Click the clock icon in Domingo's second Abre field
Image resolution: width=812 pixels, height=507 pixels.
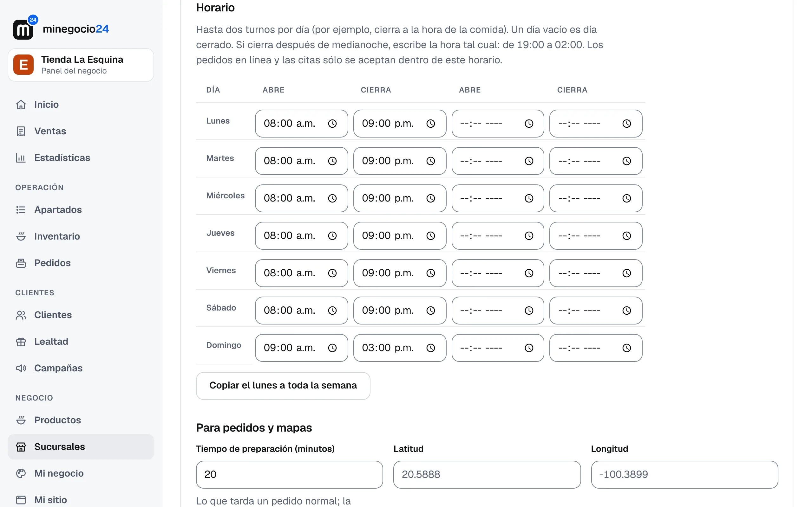click(x=529, y=348)
